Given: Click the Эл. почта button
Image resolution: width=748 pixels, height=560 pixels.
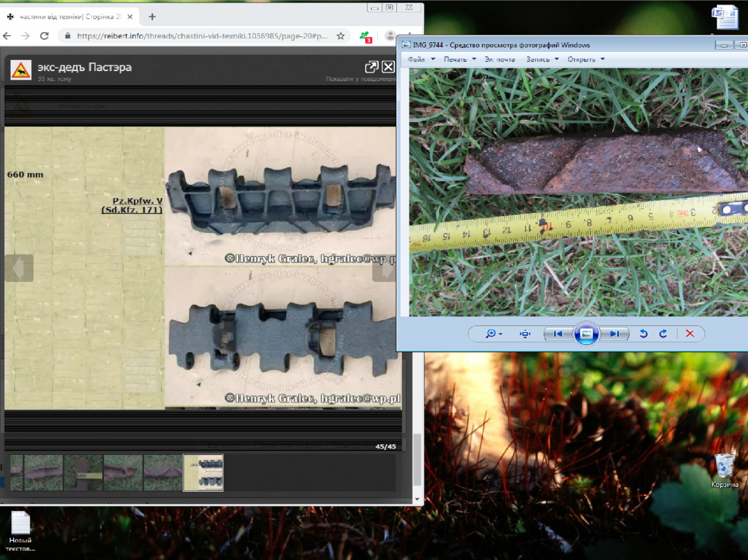Looking at the screenshot, I should click(x=500, y=59).
